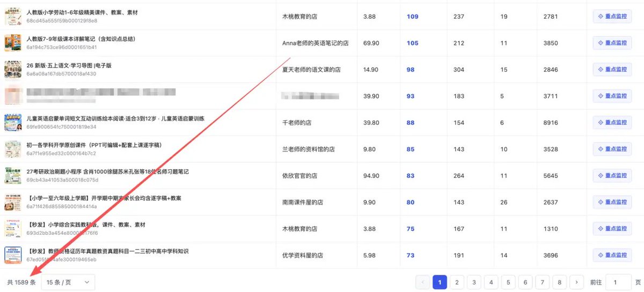Select page 2 in pagination

point(457,282)
